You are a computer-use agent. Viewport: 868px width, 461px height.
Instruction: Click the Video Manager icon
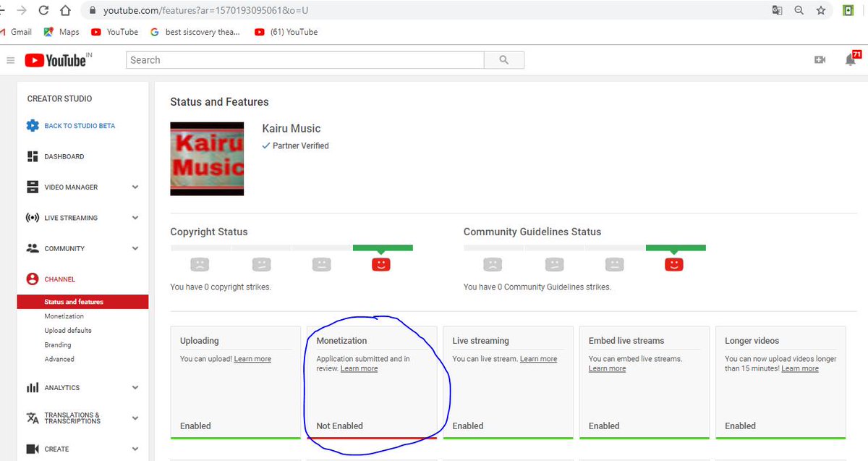click(x=33, y=187)
